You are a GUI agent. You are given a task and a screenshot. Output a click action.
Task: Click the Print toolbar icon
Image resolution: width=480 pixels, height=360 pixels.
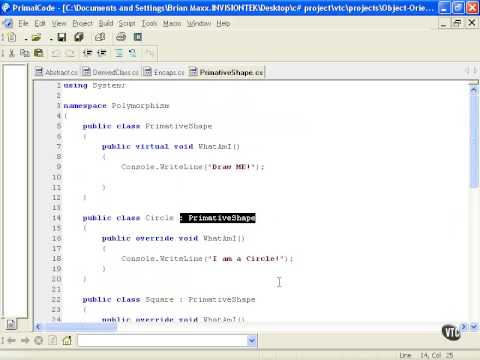121,37
